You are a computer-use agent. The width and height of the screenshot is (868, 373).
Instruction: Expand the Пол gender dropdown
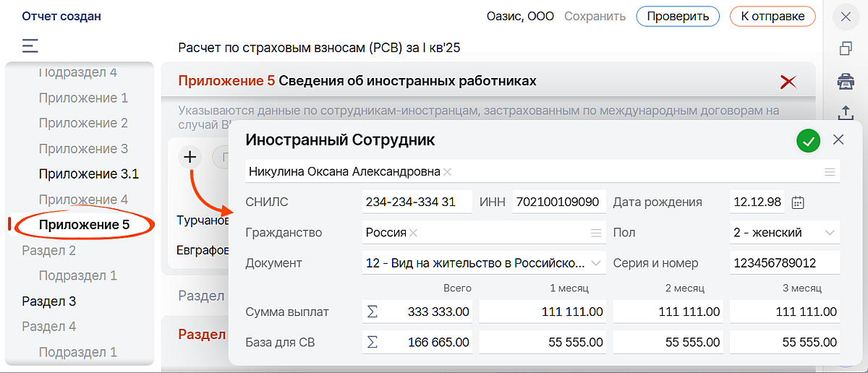[x=830, y=233]
